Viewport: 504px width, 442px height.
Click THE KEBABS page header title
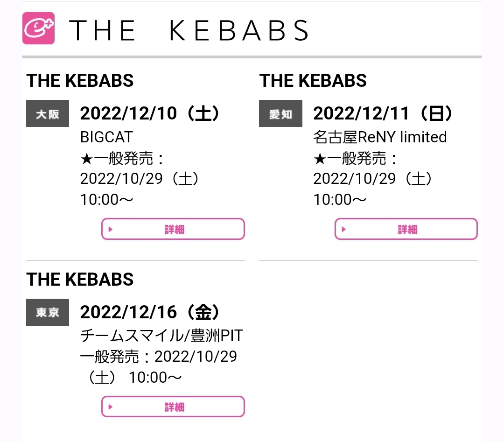189,30
